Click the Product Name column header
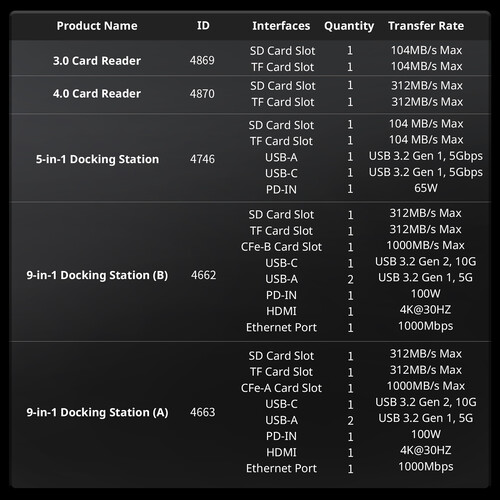500x500 pixels. click(x=97, y=26)
